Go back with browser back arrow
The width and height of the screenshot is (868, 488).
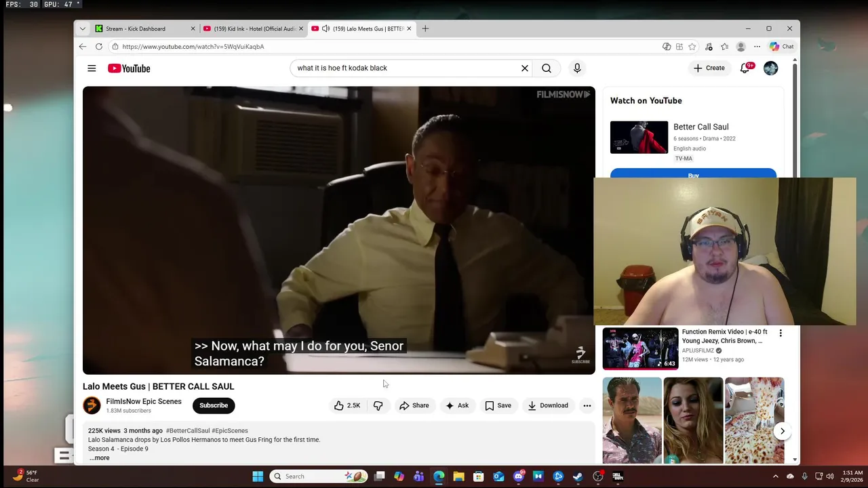coord(83,47)
